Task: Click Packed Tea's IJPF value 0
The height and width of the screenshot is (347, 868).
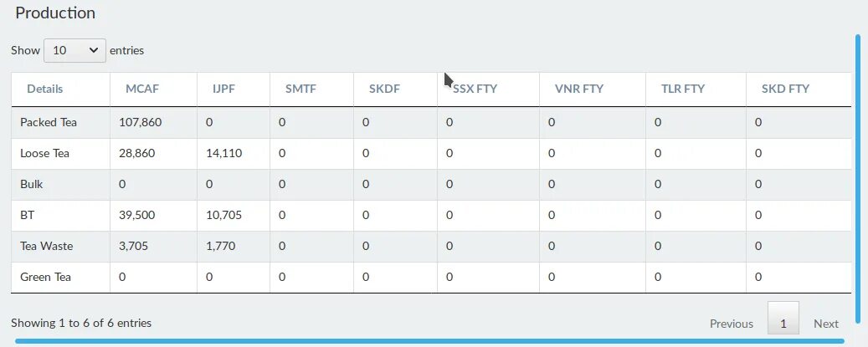Action: (x=209, y=123)
